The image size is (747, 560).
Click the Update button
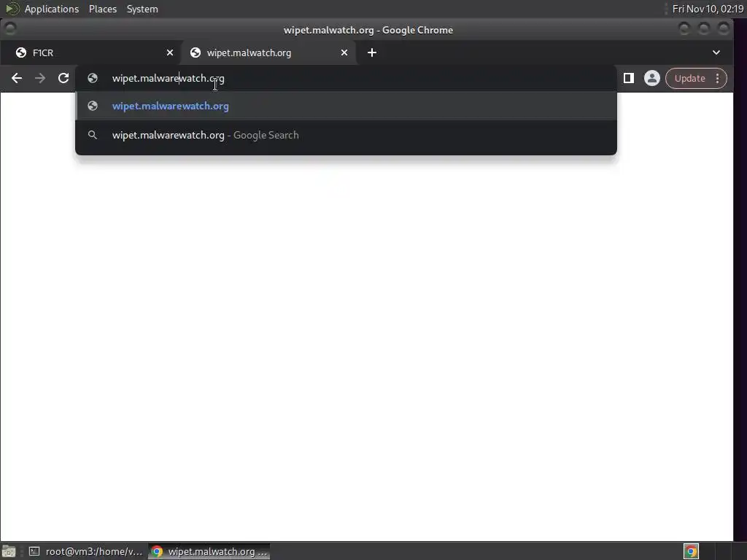pos(689,79)
